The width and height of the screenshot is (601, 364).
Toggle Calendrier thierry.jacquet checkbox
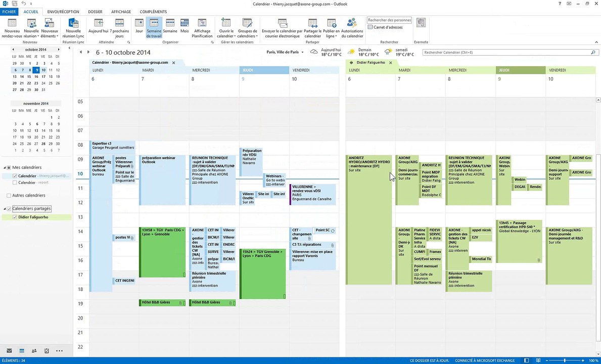pos(15,176)
